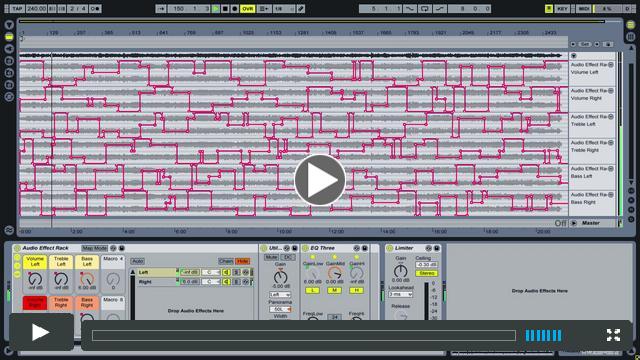Go to the previous locator button
640x360 pixels.
click(573, 44)
